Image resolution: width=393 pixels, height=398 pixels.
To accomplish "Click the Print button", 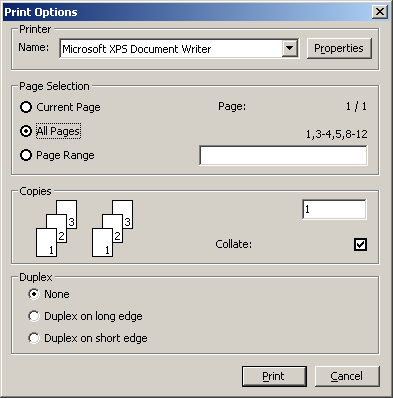I will (x=274, y=376).
